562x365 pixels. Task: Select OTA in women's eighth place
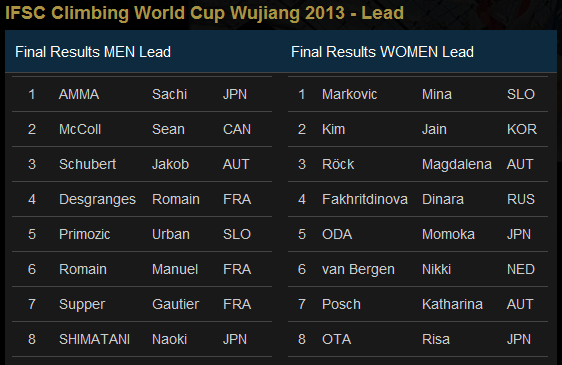pos(336,339)
